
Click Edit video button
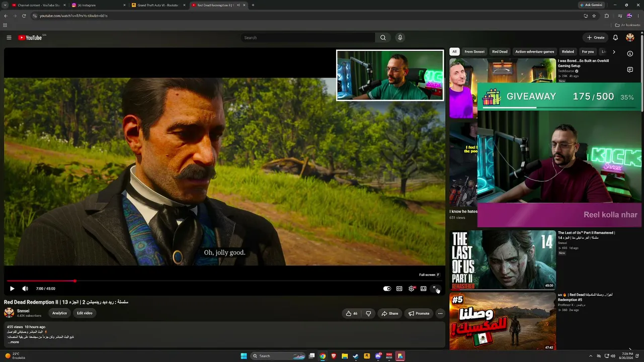[85, 313]
